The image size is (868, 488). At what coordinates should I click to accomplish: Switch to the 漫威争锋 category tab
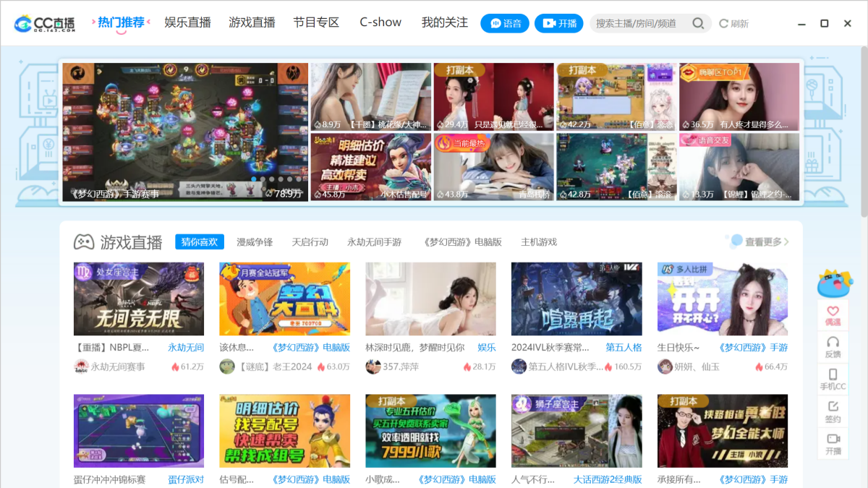tap(255, 241)
